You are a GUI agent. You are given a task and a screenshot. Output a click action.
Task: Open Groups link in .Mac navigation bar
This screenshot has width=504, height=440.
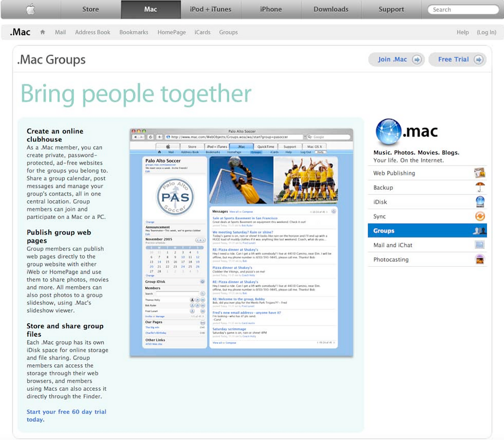pyautogui.click(x=228, y=32)
